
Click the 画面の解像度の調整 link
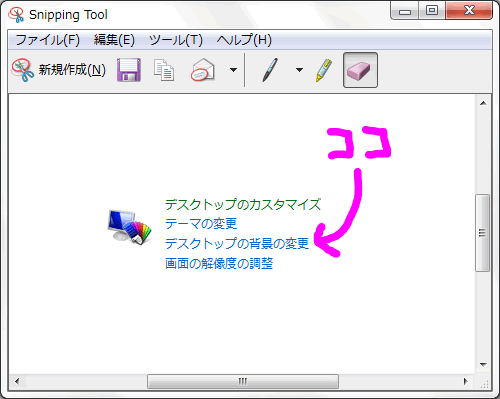point(219,263)
